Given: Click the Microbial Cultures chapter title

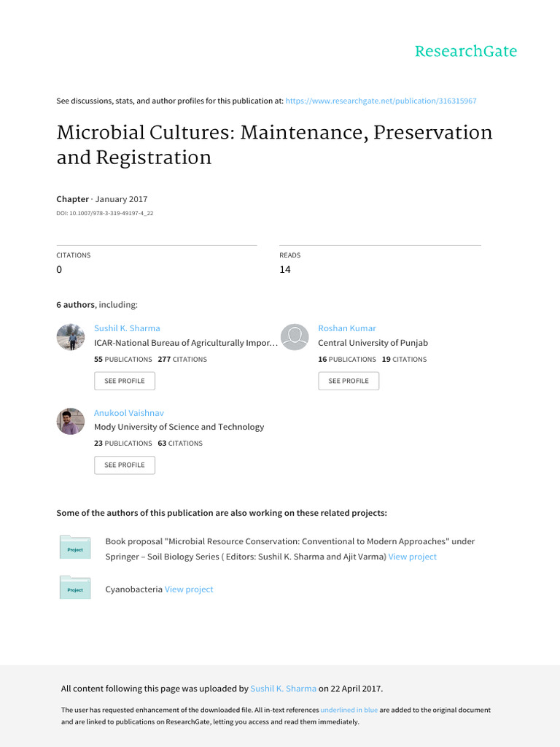Looking at the screenshot, I should [x=274, y=144].
